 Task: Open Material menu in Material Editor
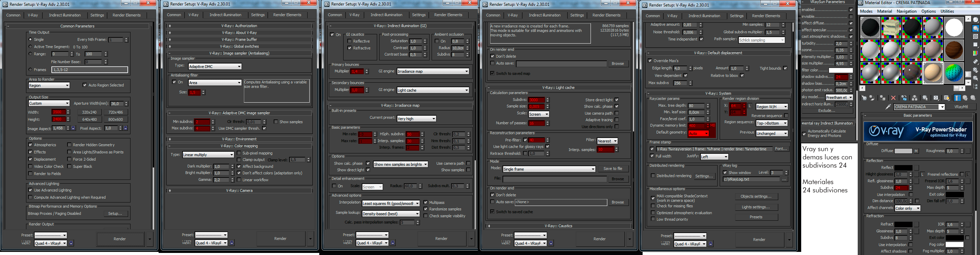(884, 11)
